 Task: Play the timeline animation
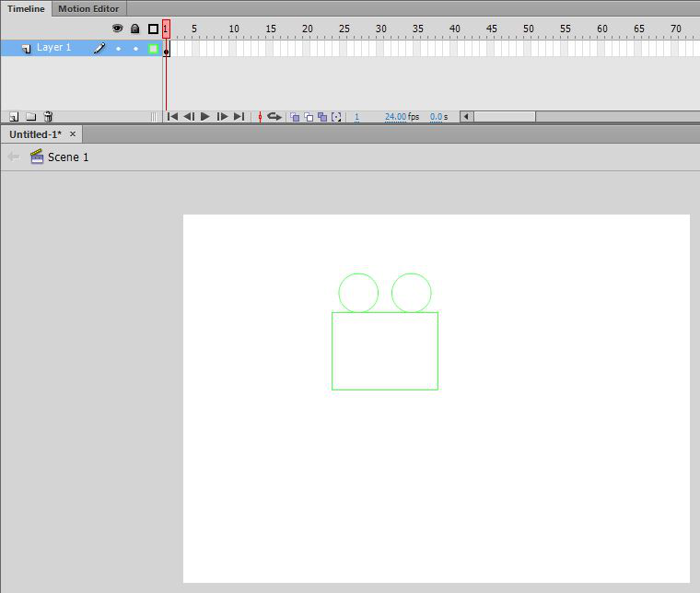click(x=205, y=116)
